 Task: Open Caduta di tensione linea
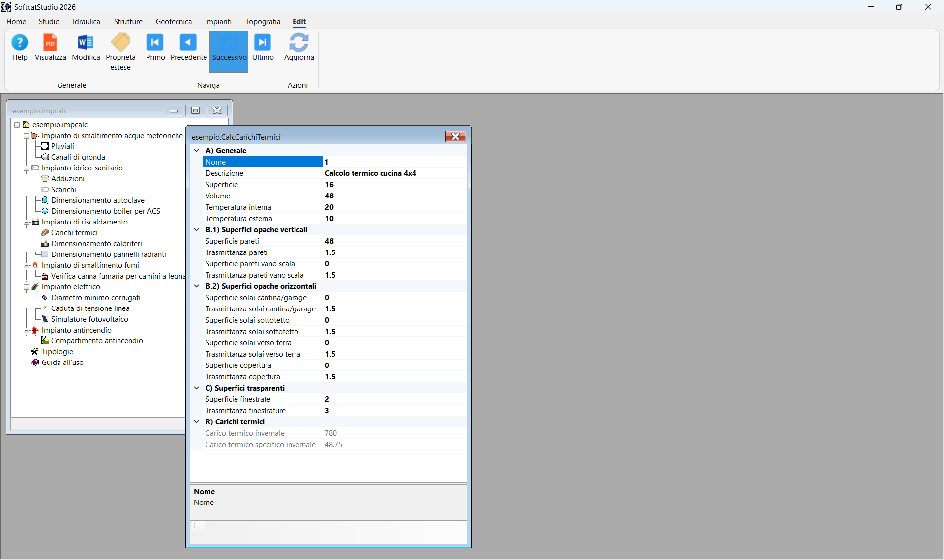tap(90, 308)
